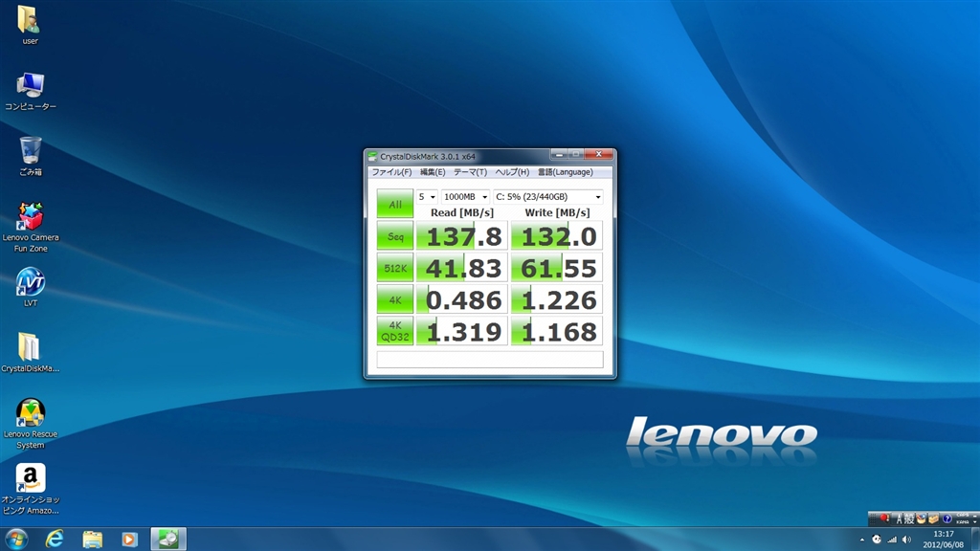Click the 4K QD32 read result 1.319
The image size is (980, 551).
tap(462, 331)
